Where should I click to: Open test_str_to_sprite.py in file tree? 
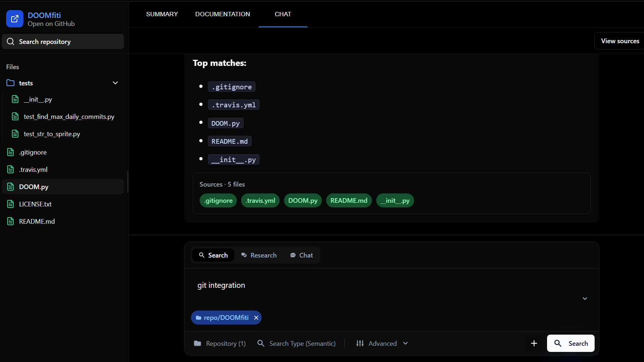(52, 134)
